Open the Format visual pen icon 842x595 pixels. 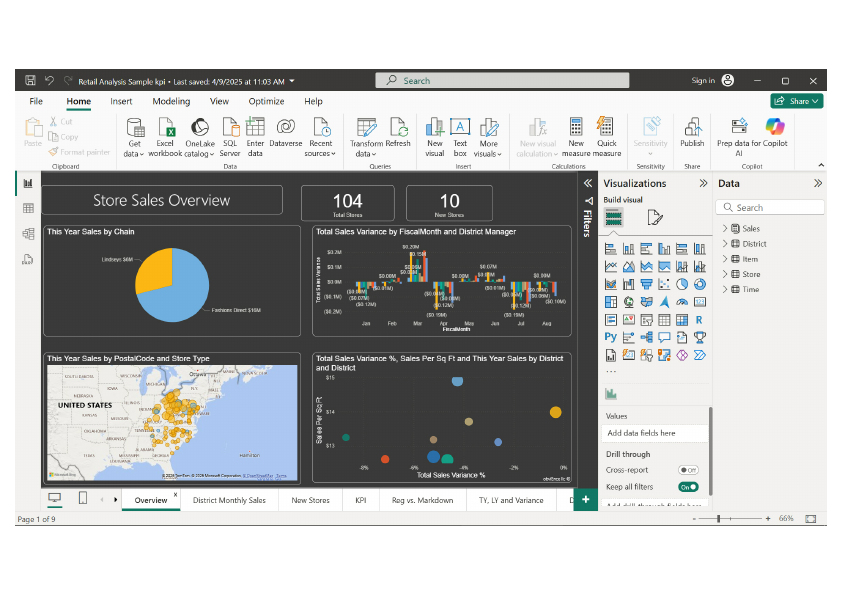pos(655,217)
